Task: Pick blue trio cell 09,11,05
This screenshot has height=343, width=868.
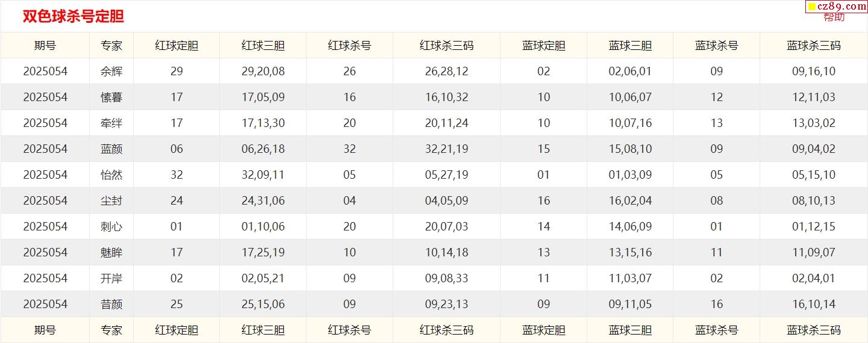Action: (x=630, y=304)
